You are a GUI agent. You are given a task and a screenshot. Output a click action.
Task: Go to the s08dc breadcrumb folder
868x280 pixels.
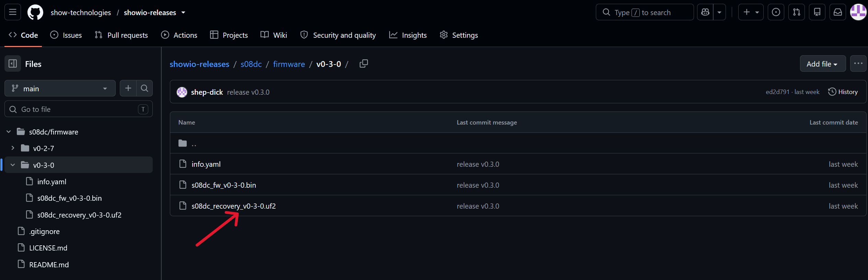tap(251, 64)
